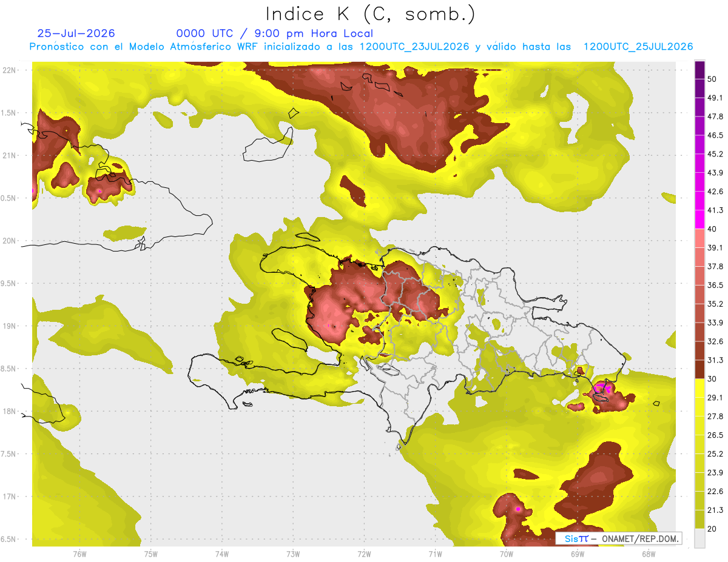Viewport: 728px width, 562px height.
Task: Click the longitude label '70W'
Action: (x=507, y=553)
